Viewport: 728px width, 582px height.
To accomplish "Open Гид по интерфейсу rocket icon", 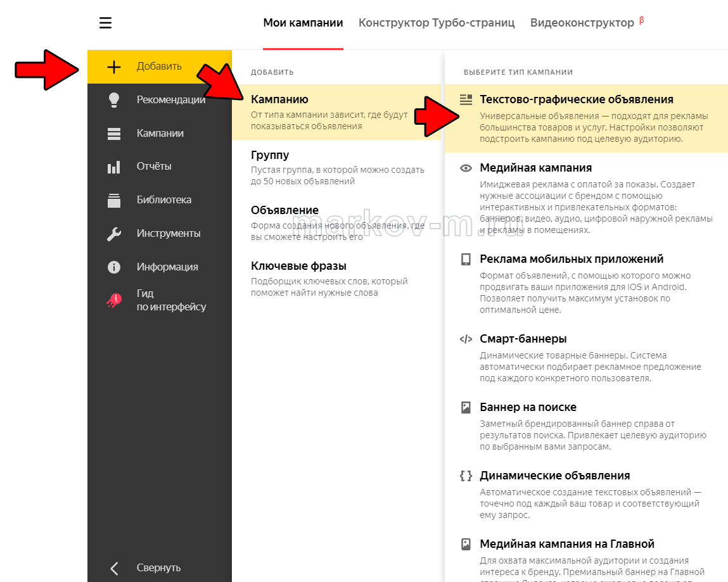I will [x=114, y=301].
